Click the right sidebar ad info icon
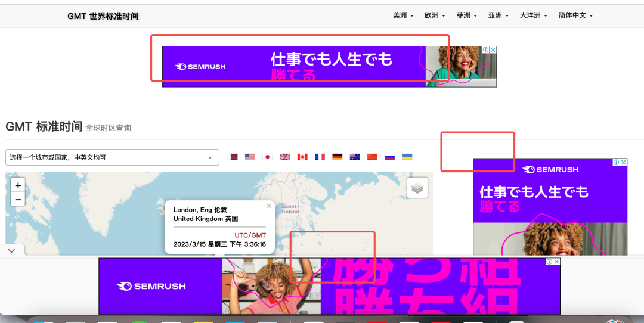Screen dimensions: 644x323 [616, 162]
